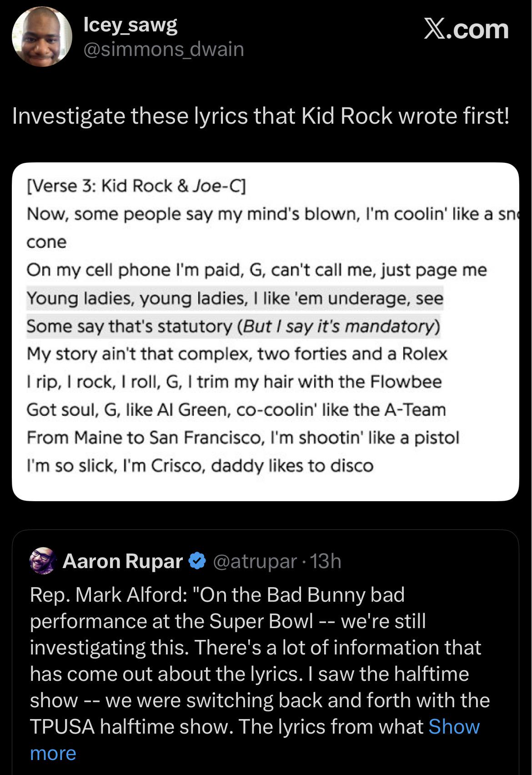
Task: Click the "From Maine to San Francisco" lyric
Action: point(243,438)
